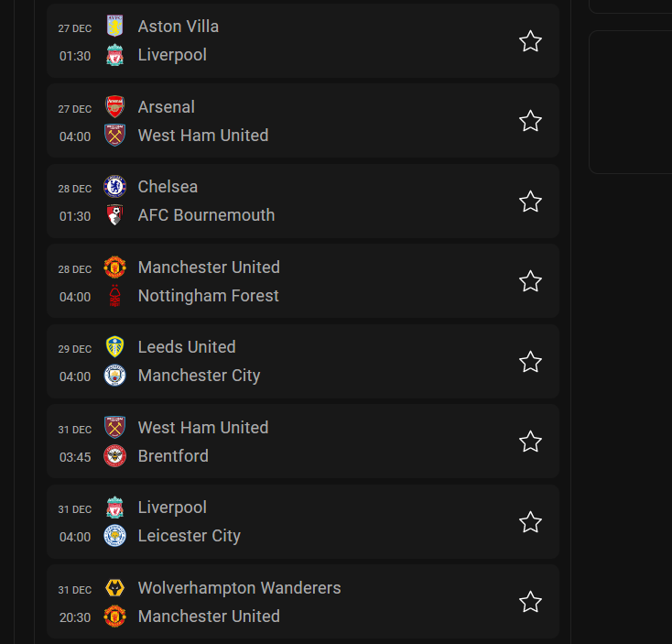The width and height of the screenshot is (672, 644).
Task: Open the Manchester City team name link
Action: (x=199, y=376)
